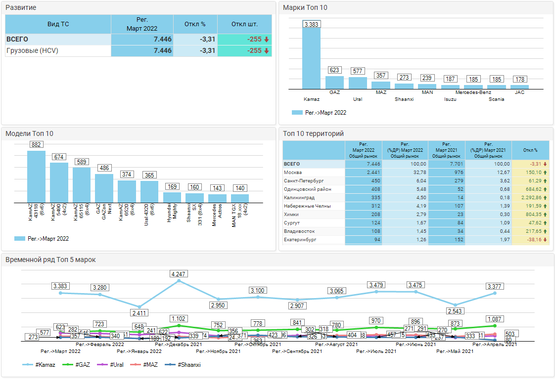
Task: Click the Kamaz peak data label 4.247
Action: point(179,274)
